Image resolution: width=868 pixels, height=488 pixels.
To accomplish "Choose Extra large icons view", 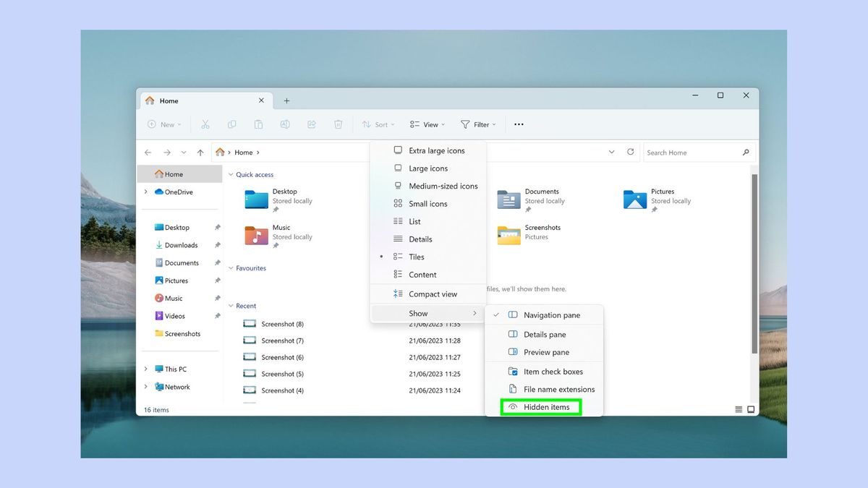I will pos(435,150).
